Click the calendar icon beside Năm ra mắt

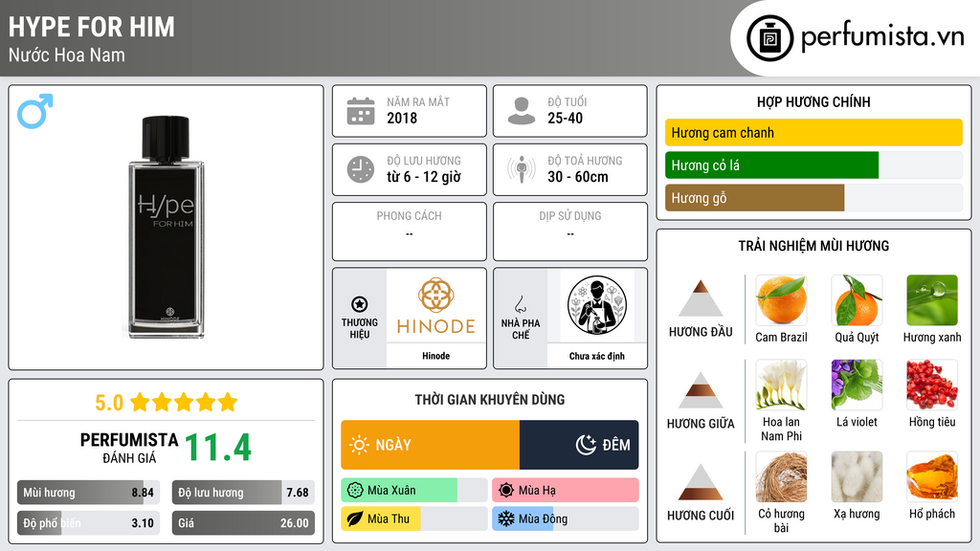361,111
